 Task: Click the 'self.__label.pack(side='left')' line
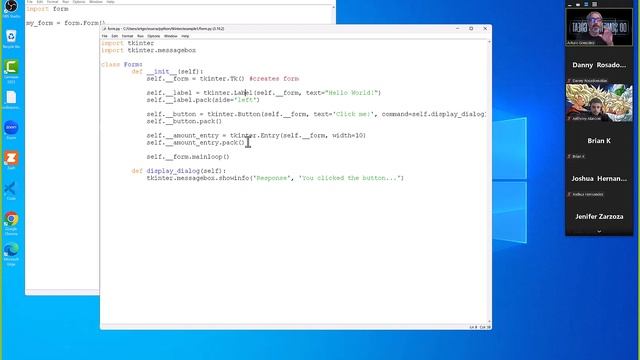(x=203, y=100)
